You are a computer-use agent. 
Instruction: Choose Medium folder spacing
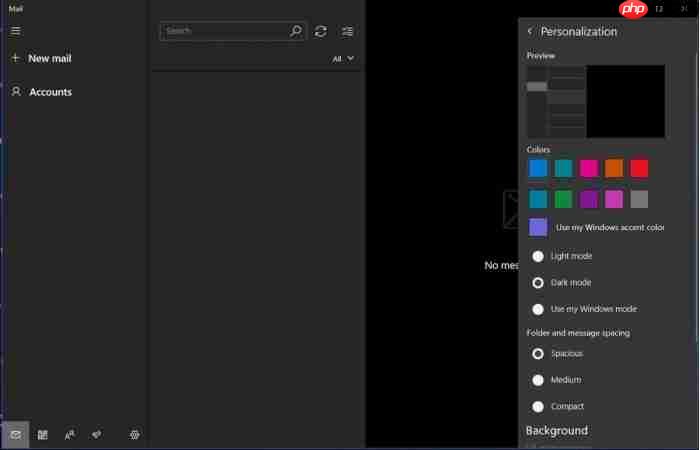[x=538, y=380]
